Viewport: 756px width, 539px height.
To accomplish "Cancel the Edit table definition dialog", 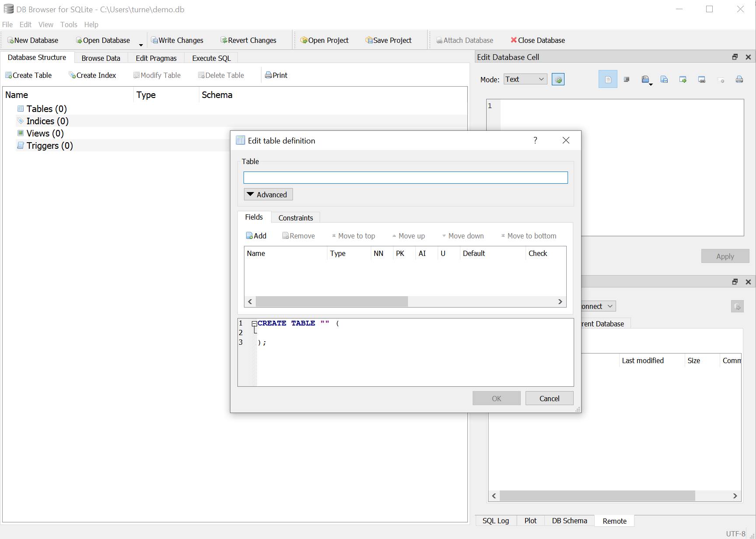I will click(x=549, y=398).
